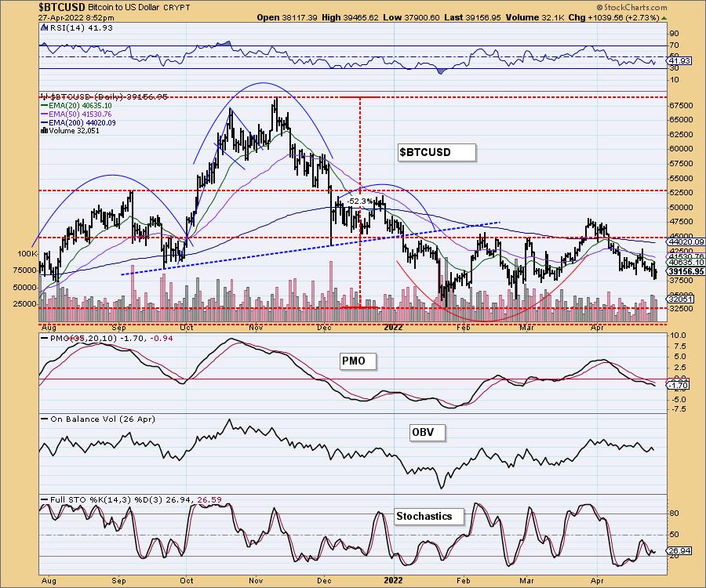This screenshot has height=588, width=706.
Task: Click the Apr label on bottom time axis
Action: (x=597, y=580)
